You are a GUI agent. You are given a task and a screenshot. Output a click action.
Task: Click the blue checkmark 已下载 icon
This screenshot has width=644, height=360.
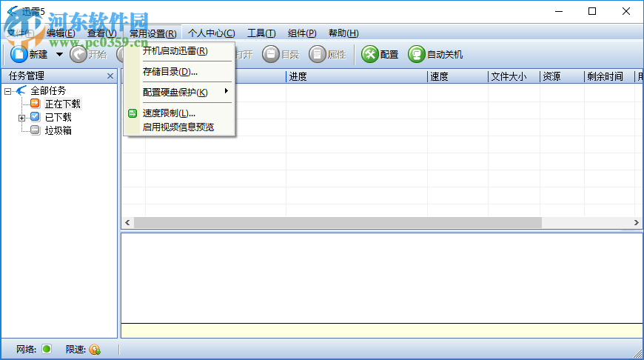(x=36, y=117)
